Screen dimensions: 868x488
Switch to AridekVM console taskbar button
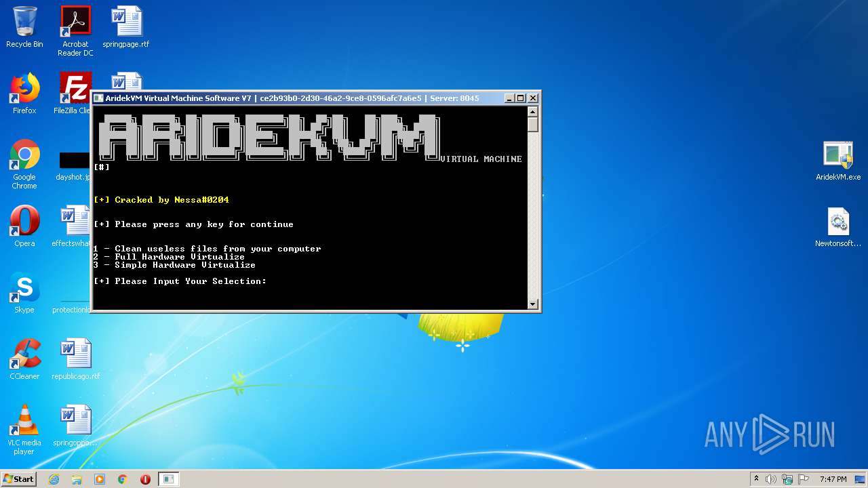click(x=169, y=479)
